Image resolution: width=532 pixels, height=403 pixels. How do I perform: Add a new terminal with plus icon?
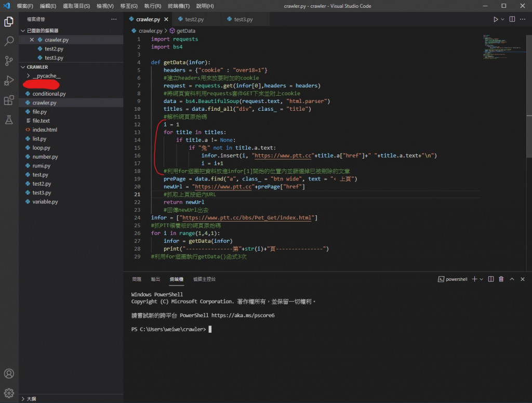coord(474,279)
